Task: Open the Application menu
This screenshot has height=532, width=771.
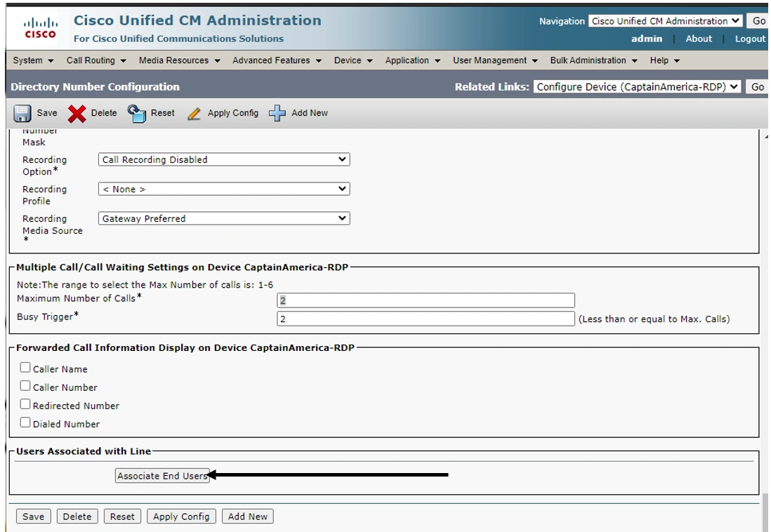Action: [x=413, y=60]
